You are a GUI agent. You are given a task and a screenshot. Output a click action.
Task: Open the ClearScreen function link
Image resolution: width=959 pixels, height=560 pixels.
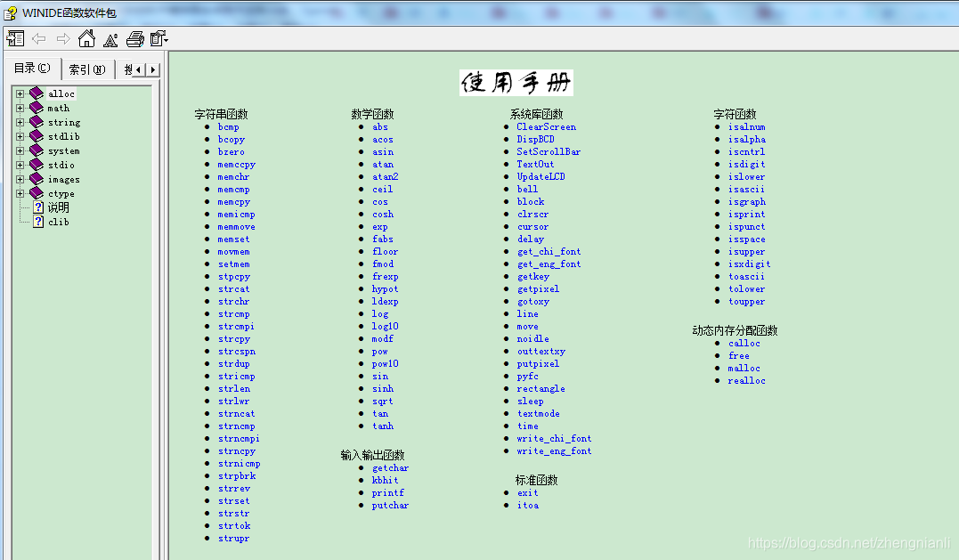(546, 127)
